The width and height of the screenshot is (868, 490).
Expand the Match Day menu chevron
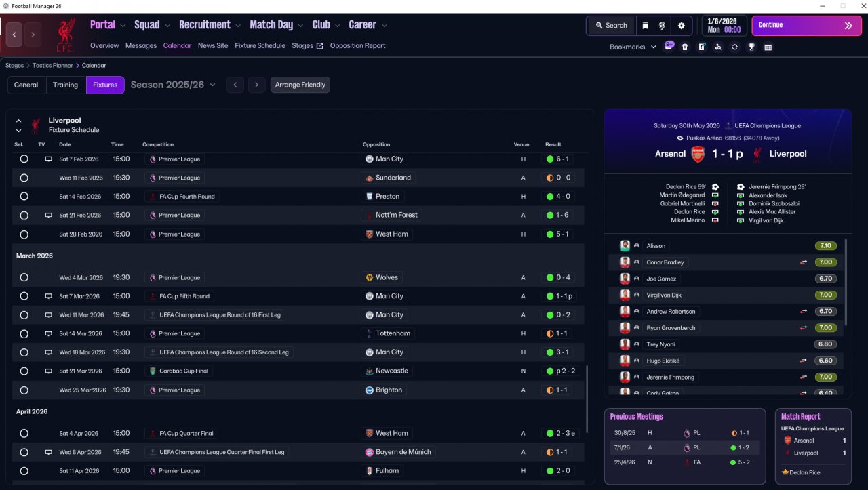(300, 26)
